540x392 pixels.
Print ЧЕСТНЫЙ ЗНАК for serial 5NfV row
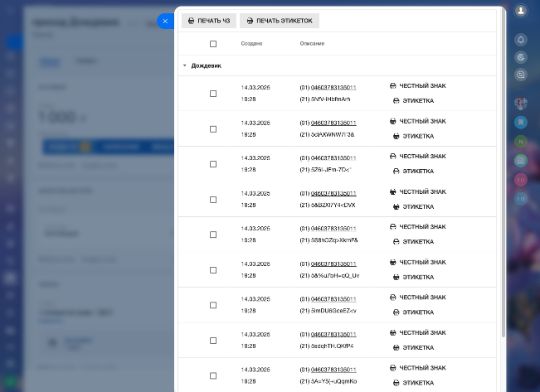[x=418, y=86]
